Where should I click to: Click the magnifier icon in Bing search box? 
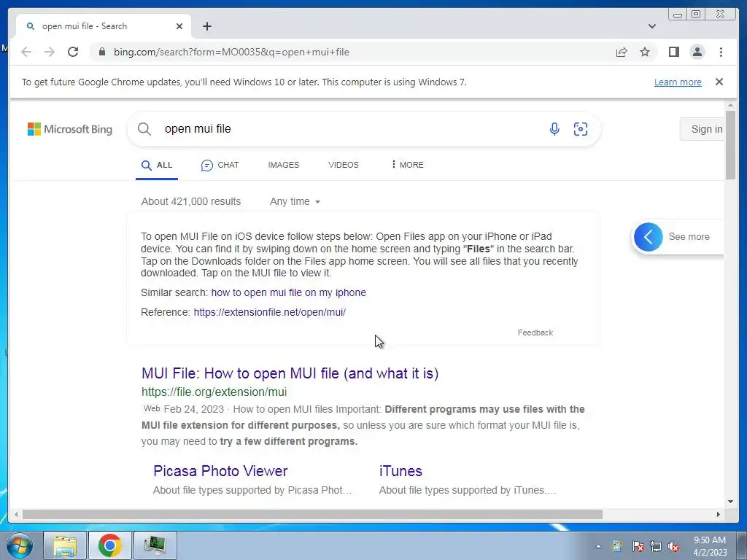[144, 129]
